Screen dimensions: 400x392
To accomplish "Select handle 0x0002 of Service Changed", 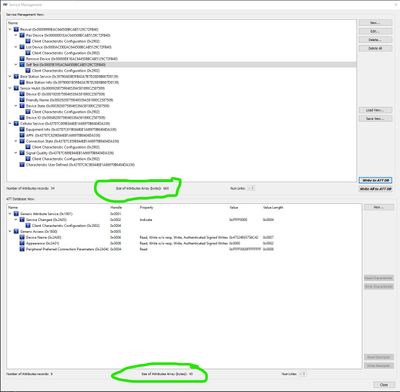I will tap(116, 220).
